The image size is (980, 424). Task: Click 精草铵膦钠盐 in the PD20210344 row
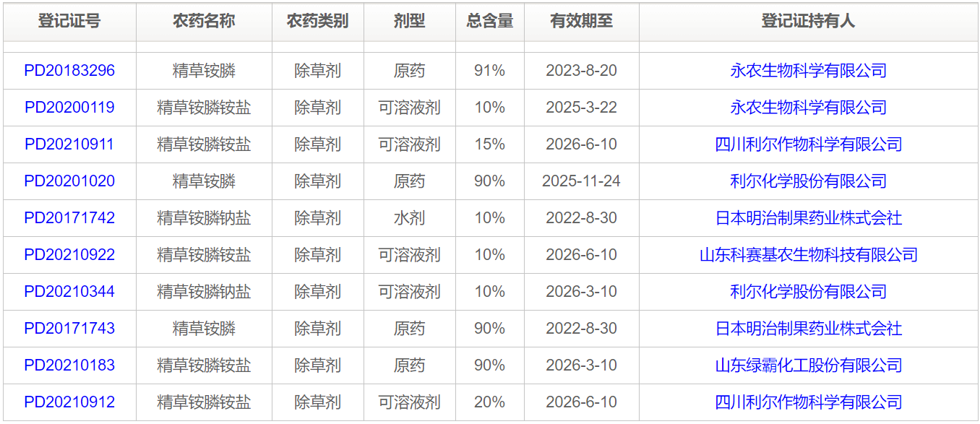(204, 292)
